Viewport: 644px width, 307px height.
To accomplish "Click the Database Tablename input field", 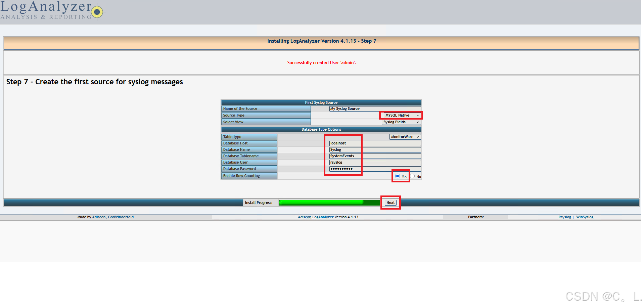I will [375, 156].
